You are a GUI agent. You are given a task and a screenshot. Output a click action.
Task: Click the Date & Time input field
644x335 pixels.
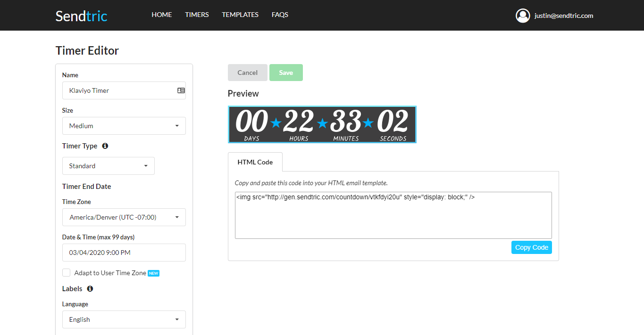tap(124, 253)
